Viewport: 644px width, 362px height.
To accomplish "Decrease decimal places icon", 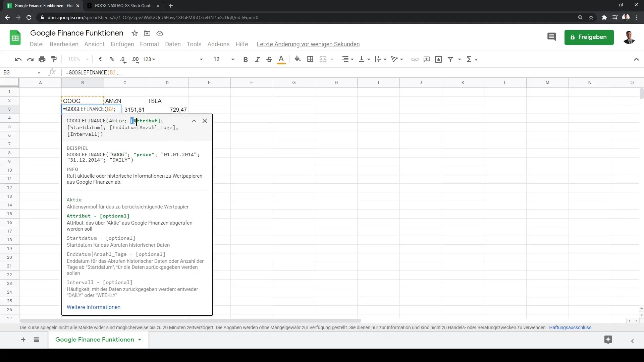I will [123, 59].
